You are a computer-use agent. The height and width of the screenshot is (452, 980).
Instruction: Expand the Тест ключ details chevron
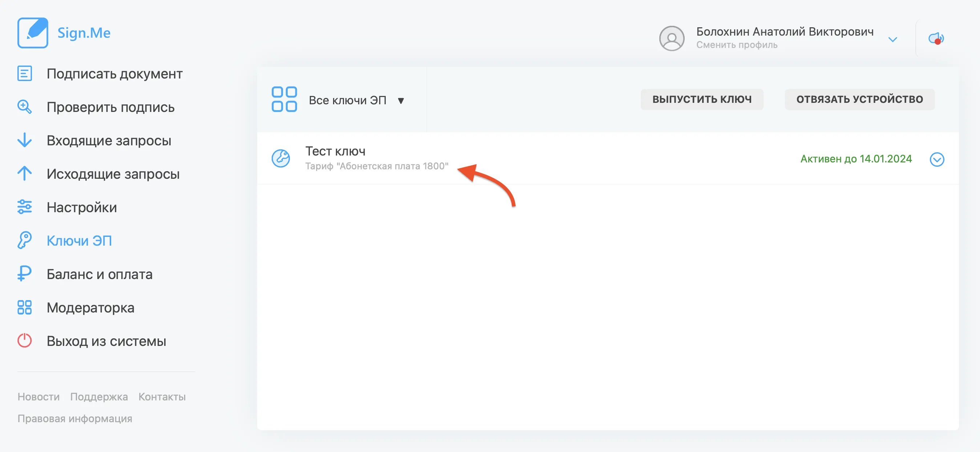click(937, 160)
